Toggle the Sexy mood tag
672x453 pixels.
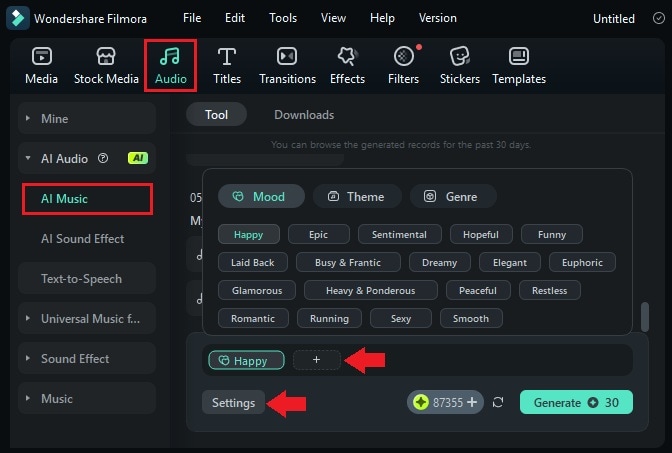coord(401,318)
